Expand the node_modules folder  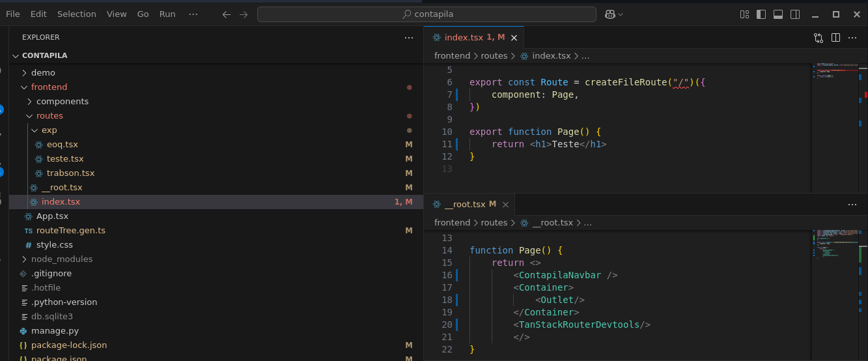[x=61, y=259]
